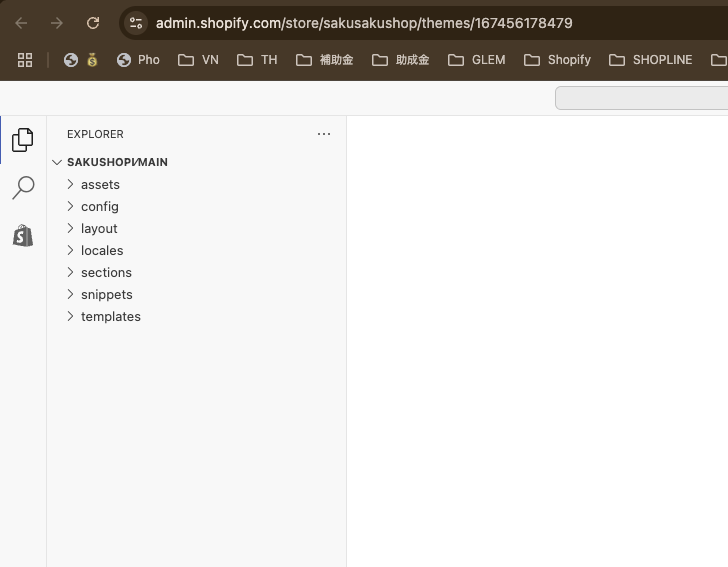Open the money bag bookmark
This screenshot has height=567, width=728.
(92, 60)
